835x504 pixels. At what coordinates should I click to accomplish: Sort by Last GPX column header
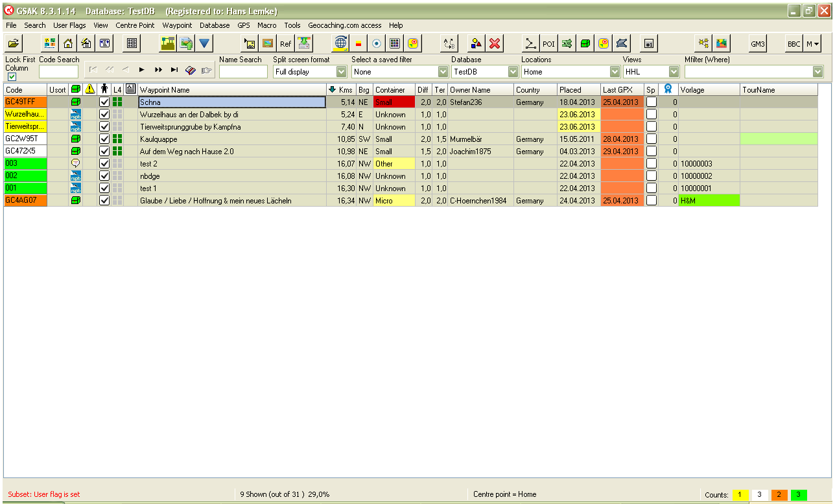(x=622, y=89)
